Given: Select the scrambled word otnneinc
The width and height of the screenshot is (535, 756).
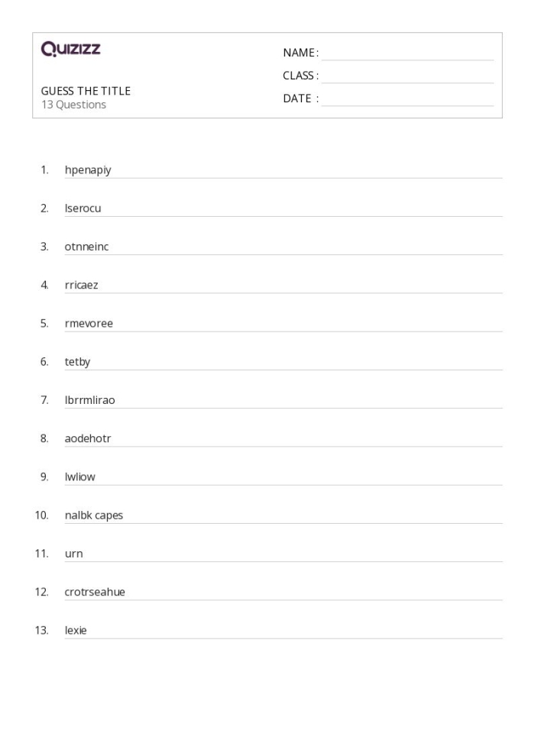Looking at the screenshot, I should (x=87, y=247).
